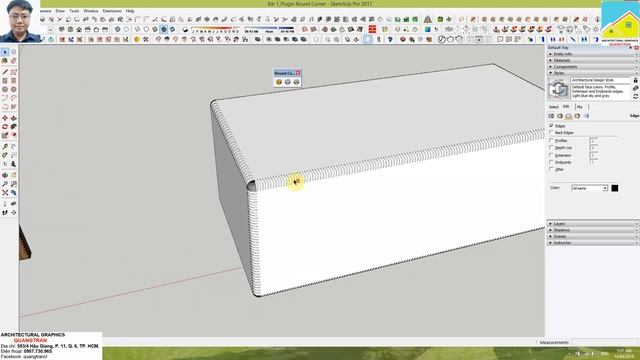
Task: Click Round Corner icon in floating toolbar
Action: click(279, 82)
